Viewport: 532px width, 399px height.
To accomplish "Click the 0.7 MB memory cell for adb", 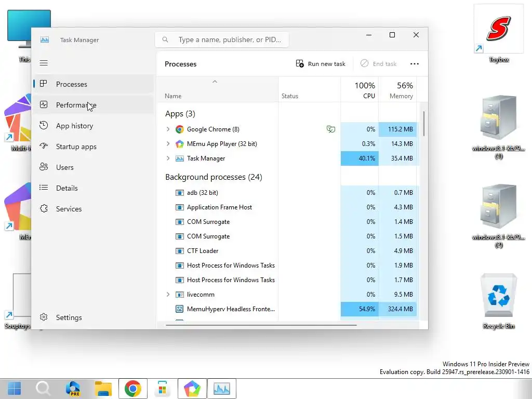I will pos(397,193).
